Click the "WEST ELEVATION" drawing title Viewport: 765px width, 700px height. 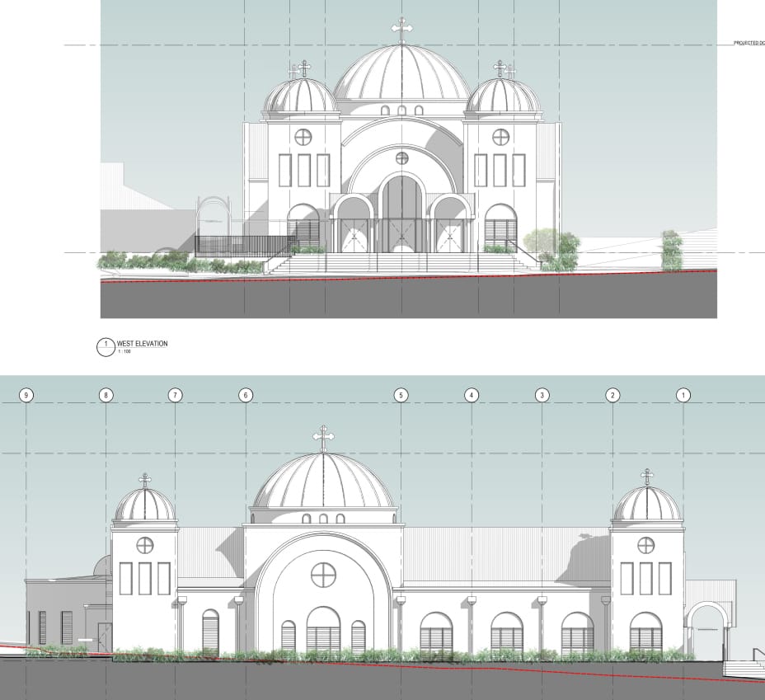click(142, 344)
